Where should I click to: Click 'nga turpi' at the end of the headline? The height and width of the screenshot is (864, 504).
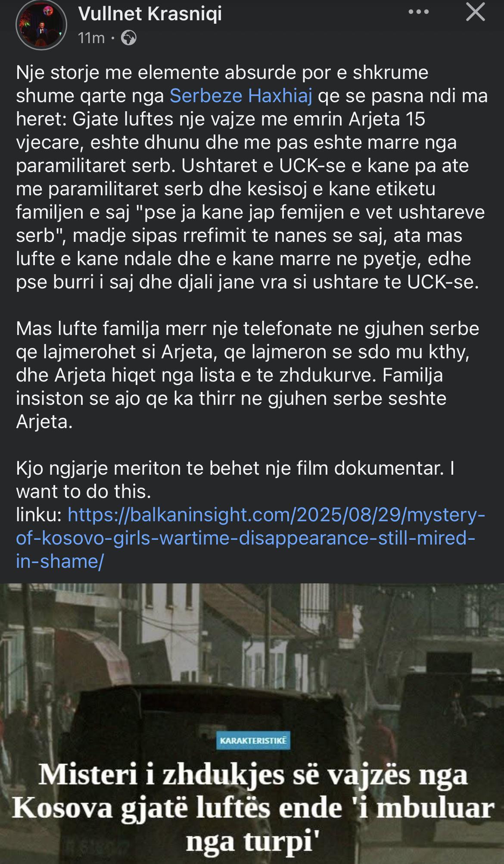click(253, 841)
